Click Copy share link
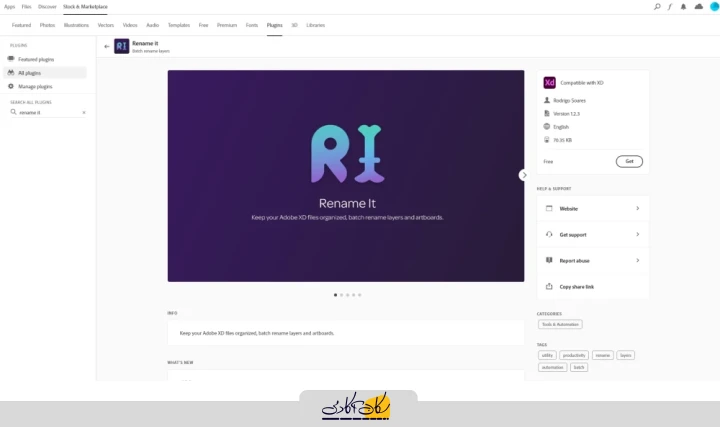720x427 pixels. [x=576, y=286]
